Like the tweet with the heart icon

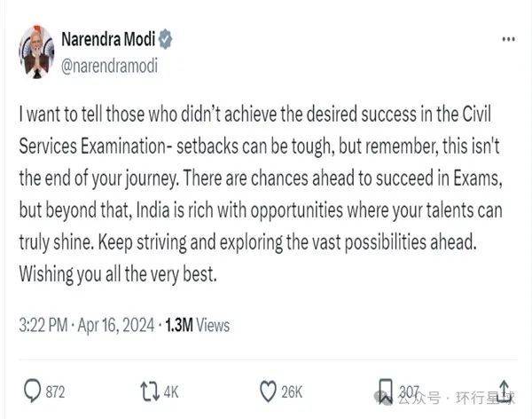(x=270, y=391)
